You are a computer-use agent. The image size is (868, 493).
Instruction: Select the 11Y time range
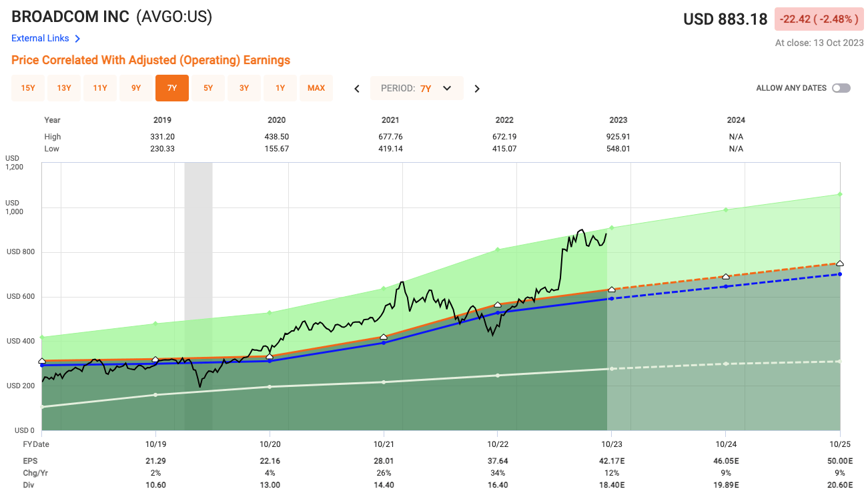coord(100,88)
